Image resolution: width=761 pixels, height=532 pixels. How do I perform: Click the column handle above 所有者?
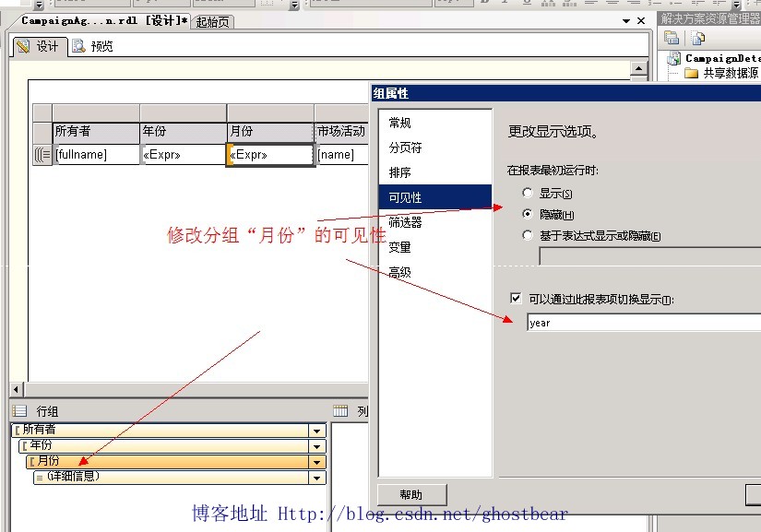(x=96, y=113)
